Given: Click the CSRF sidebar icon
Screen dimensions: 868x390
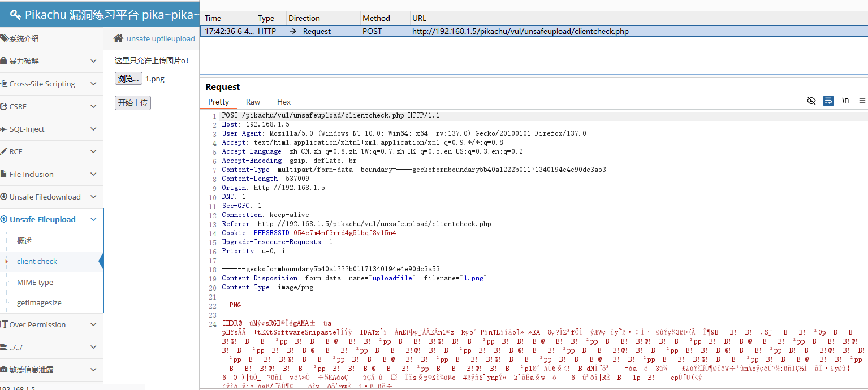Looking at the screenshot, I should (4, 106).
